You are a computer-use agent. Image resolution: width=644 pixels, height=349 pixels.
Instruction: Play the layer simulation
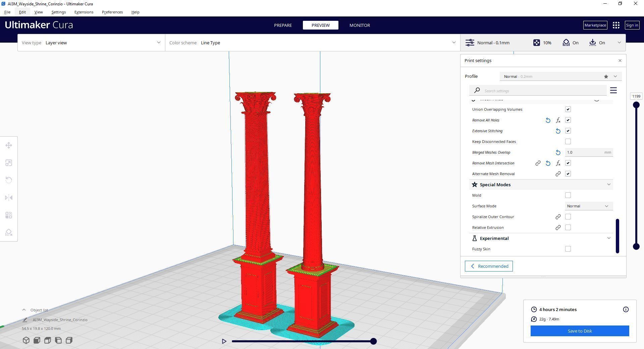click(x=224, y=341)
